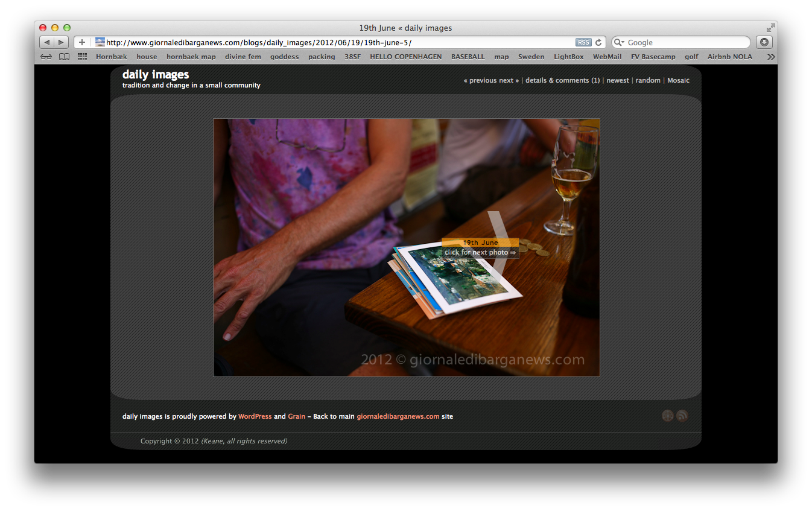Click the plus add-bookmark button

click(x=82, y=42)
